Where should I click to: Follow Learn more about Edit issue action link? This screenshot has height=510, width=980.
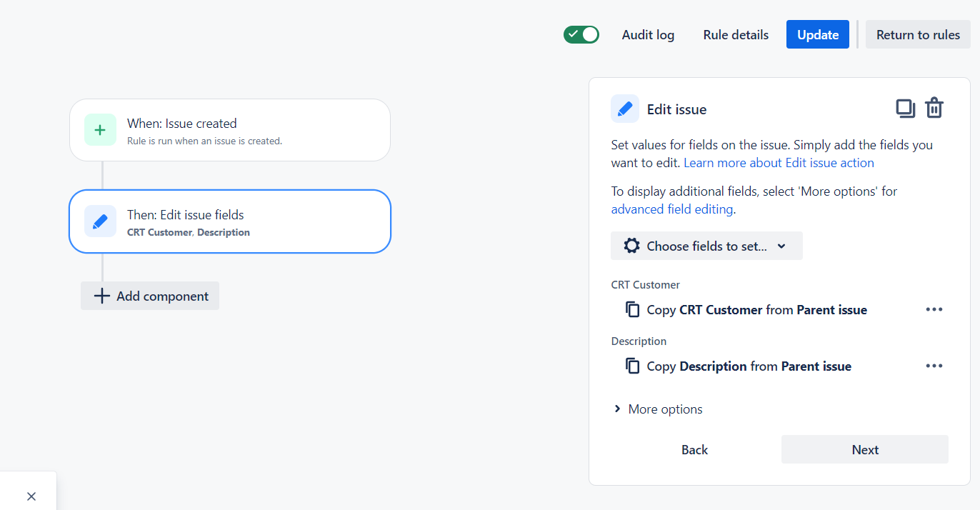tap(779, 163)
